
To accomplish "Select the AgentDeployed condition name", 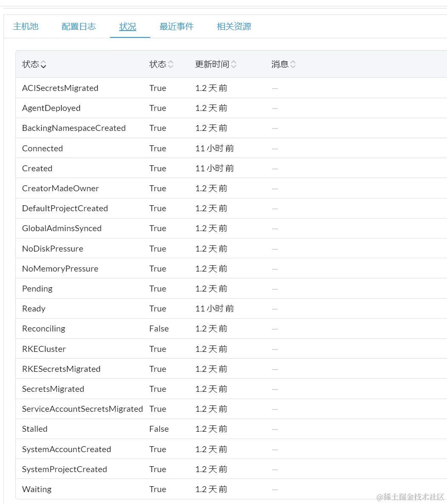I will (x=51, y=108).
